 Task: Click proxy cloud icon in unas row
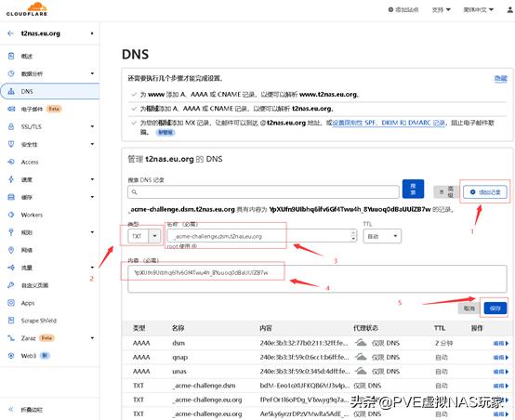coord(361,372)
